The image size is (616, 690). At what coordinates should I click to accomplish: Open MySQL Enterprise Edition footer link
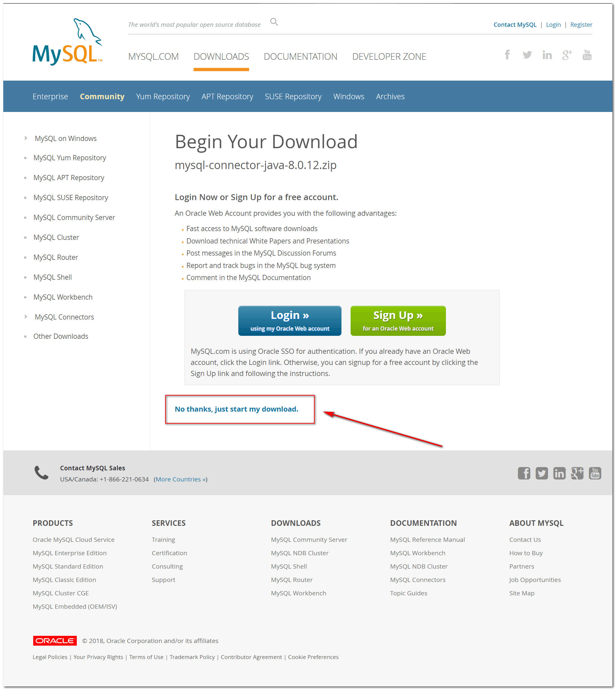tap(70, 553)
